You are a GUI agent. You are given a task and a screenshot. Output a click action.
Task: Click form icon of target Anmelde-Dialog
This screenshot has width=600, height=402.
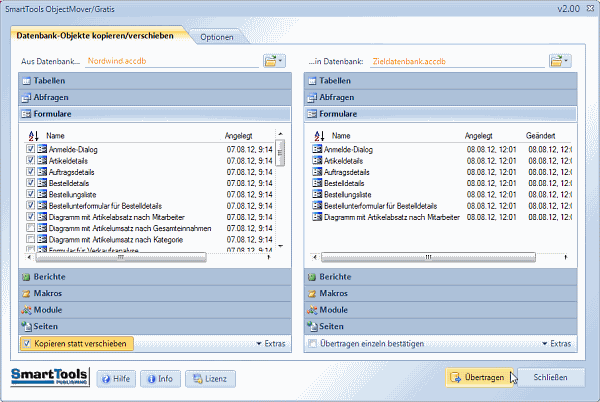pos(317,149)
